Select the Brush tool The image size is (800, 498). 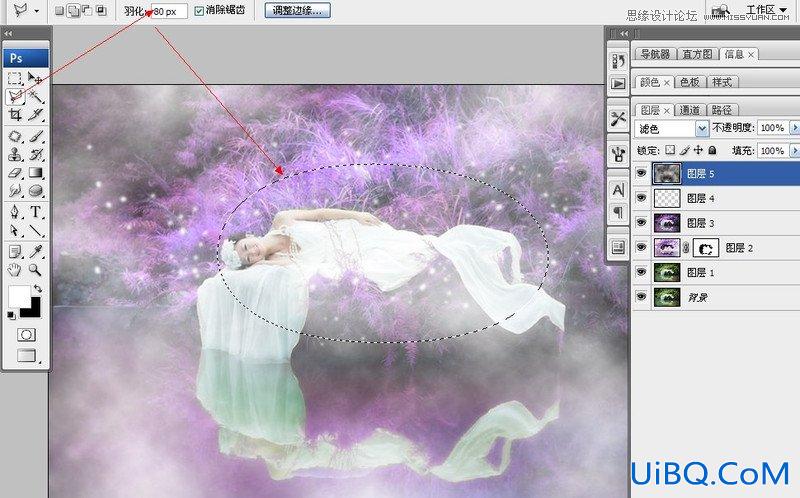click(x=35, y=136)
